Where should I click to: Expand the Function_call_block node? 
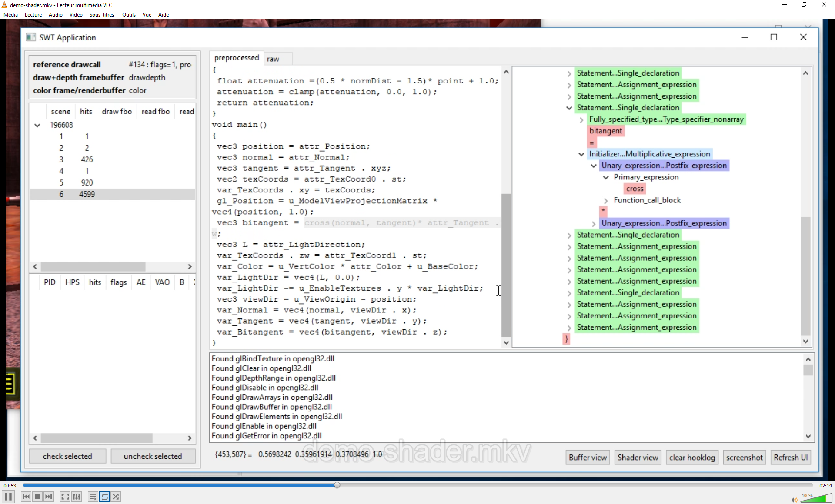(606, 200)
